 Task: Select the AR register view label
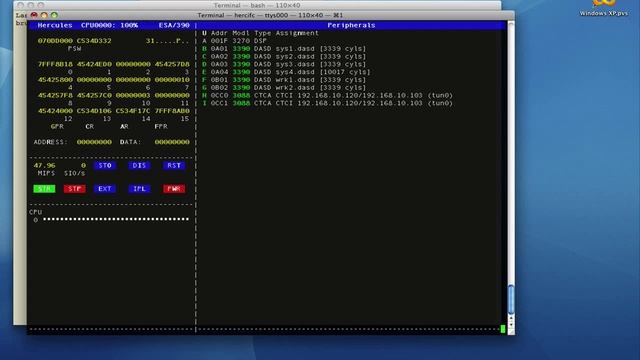click(x=124, y=127)
